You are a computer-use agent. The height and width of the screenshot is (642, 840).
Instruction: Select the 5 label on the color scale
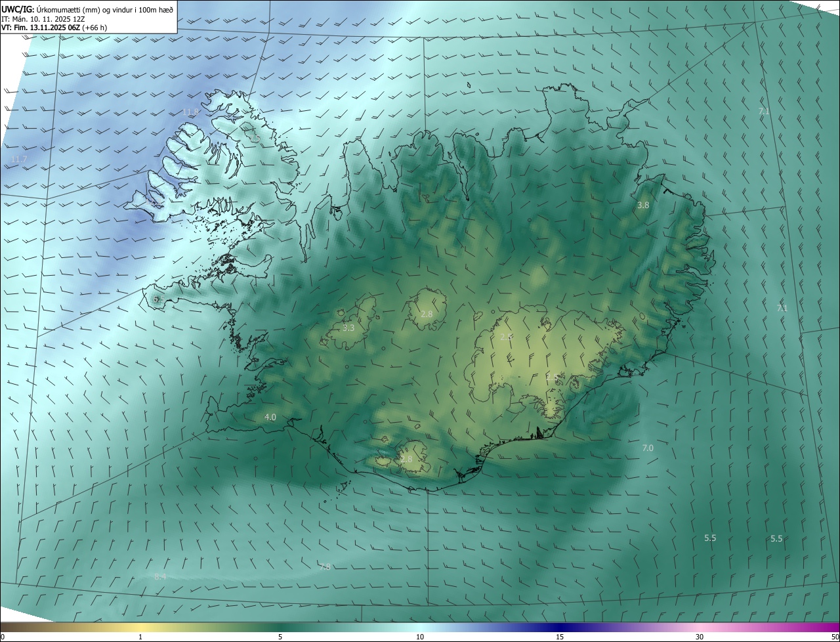pyautogui.click(x=280, y=637)
